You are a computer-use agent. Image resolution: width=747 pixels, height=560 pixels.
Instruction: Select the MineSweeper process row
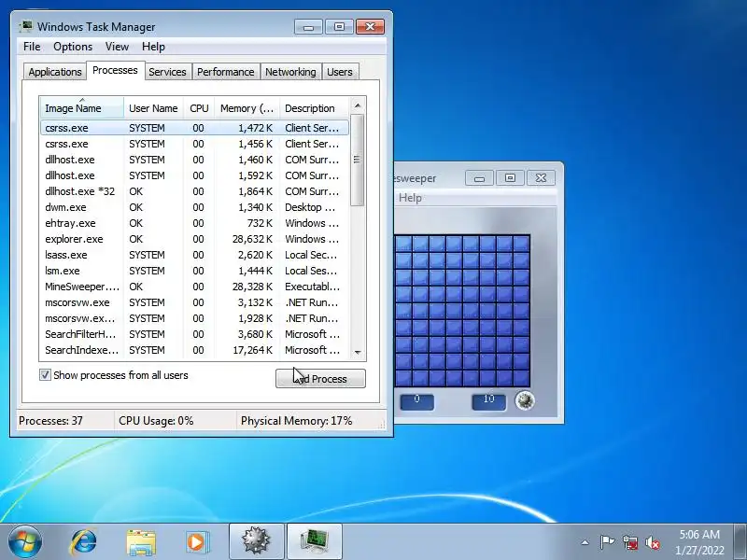click(194, 287)
